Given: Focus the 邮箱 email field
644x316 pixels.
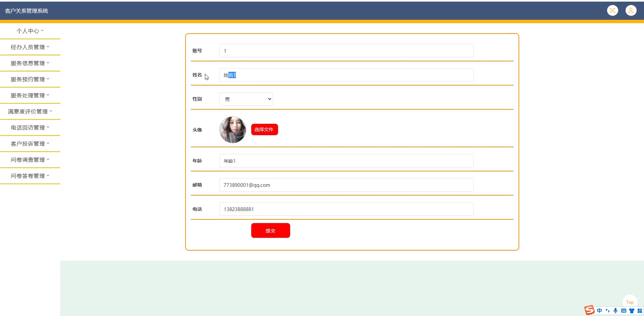Looking at the screenshot, I should [x=346, y=185].
